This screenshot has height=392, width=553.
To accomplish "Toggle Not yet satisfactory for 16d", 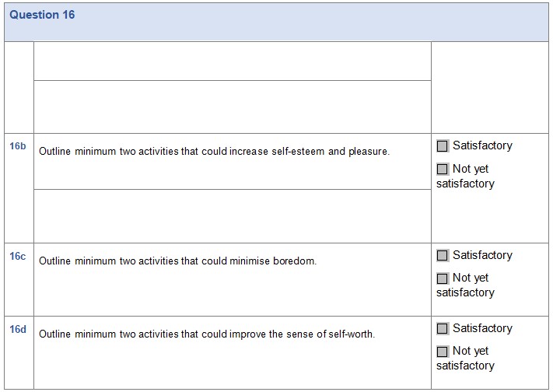I will point(443,351).
